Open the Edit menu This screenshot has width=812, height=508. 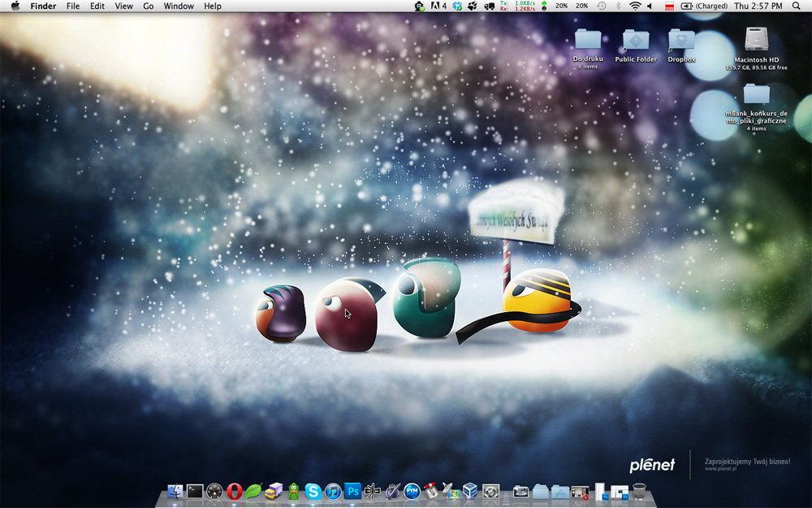tap(97, 6)
